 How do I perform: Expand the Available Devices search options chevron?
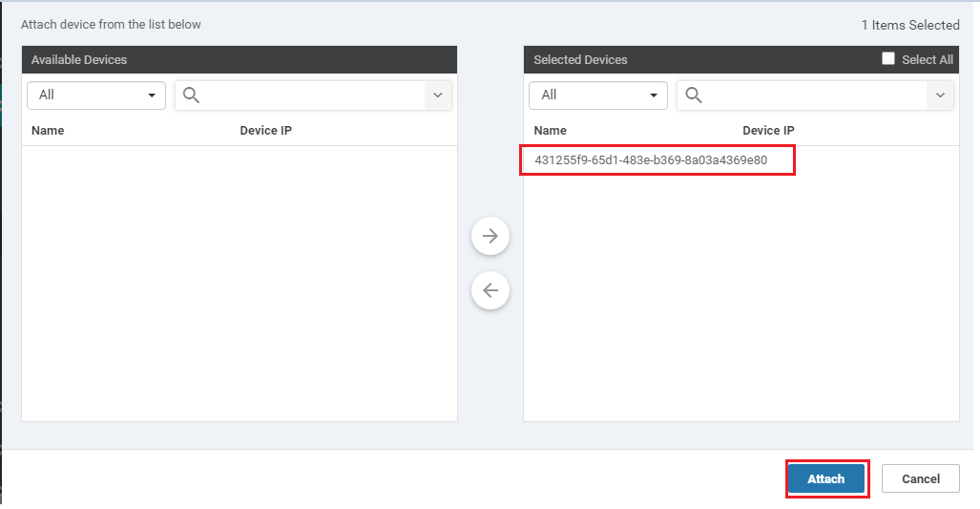[x=437, y=95]
